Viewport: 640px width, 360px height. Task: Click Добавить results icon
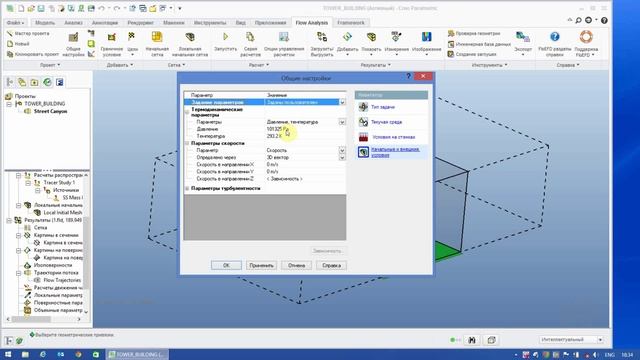347,43
